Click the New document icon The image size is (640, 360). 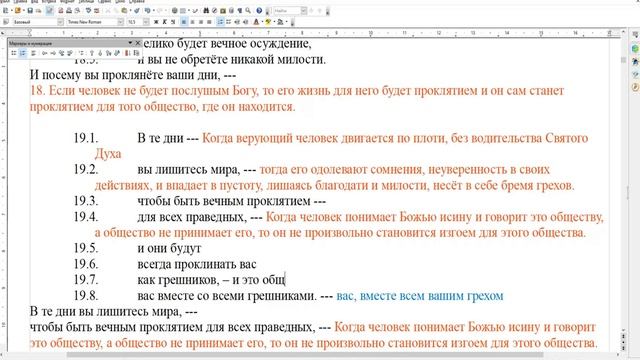click(x=5, y=11)
